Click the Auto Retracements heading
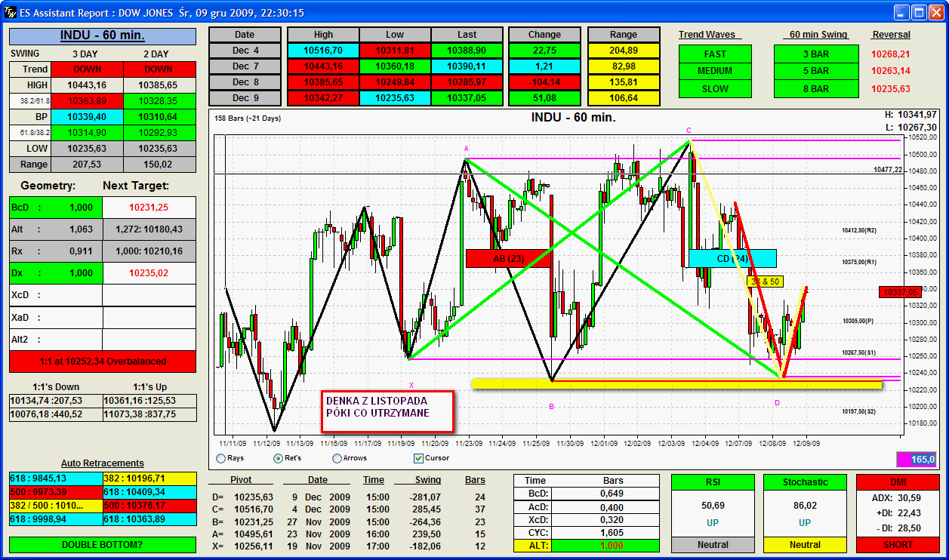949x560 pixels. (102, 463)
